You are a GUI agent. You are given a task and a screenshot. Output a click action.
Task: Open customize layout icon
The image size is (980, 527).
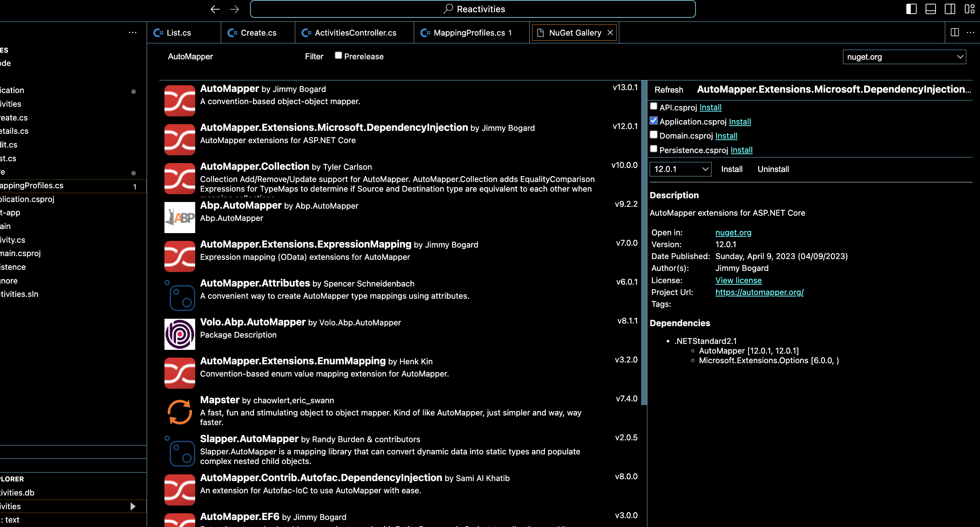(x=969, y=9)
